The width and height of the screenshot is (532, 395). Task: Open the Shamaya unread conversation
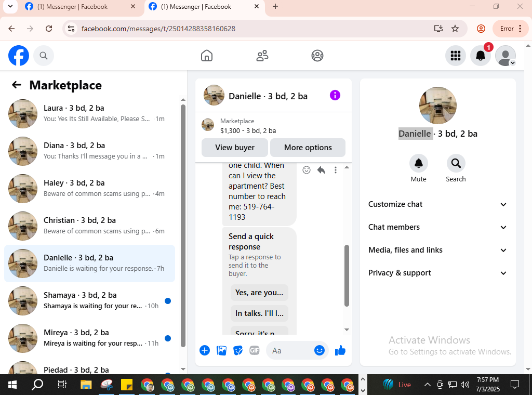[x=89, y=300]
